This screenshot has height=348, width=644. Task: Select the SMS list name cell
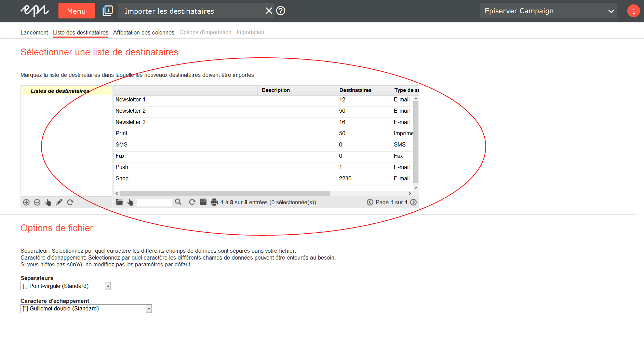[x=121, y=145]
